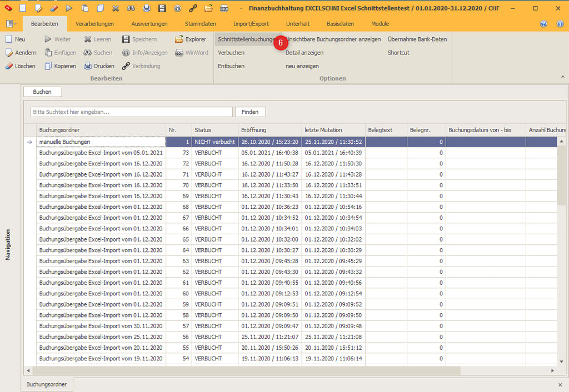Click the Finden button
Viewport: 569px width, 392px height.
click(x=250, y=112)
